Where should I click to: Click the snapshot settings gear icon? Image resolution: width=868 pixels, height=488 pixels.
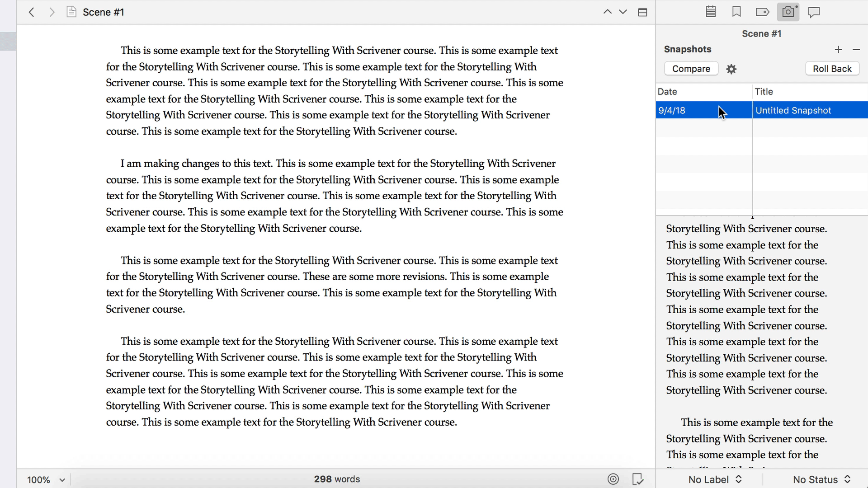pos(731,69)
